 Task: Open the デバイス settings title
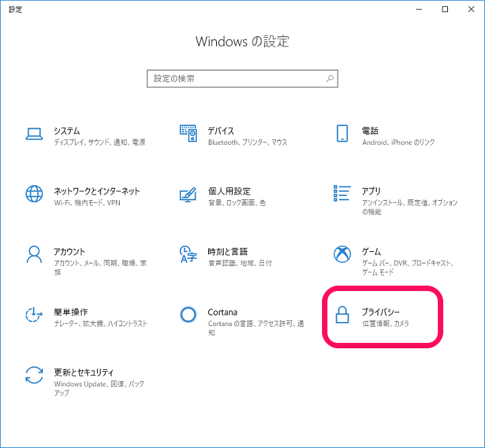[x=221, y=131]
